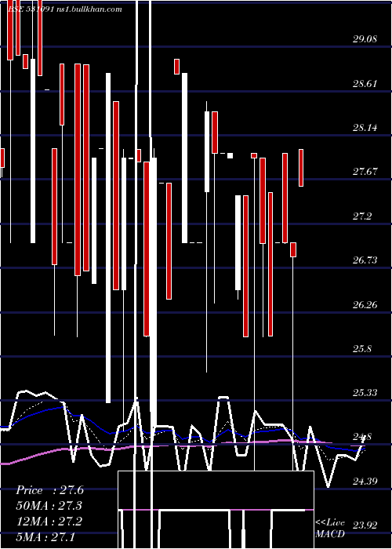
Task: Click the 27.67 price axis label
Action: [x=365, y=172]
